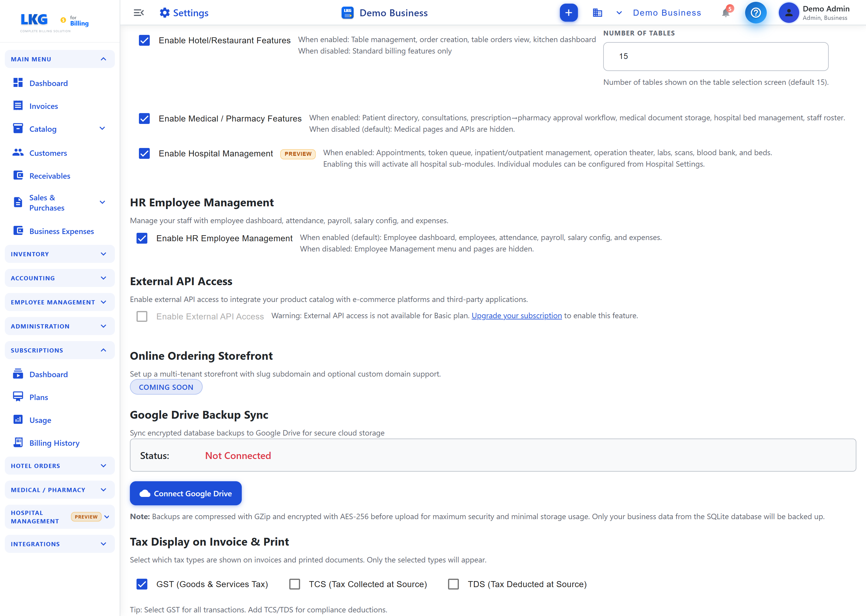Uncheck GST (Goods & Services Tax)
Image resolution: width=866 pixels, height=616 pixels.
(142, 584)
